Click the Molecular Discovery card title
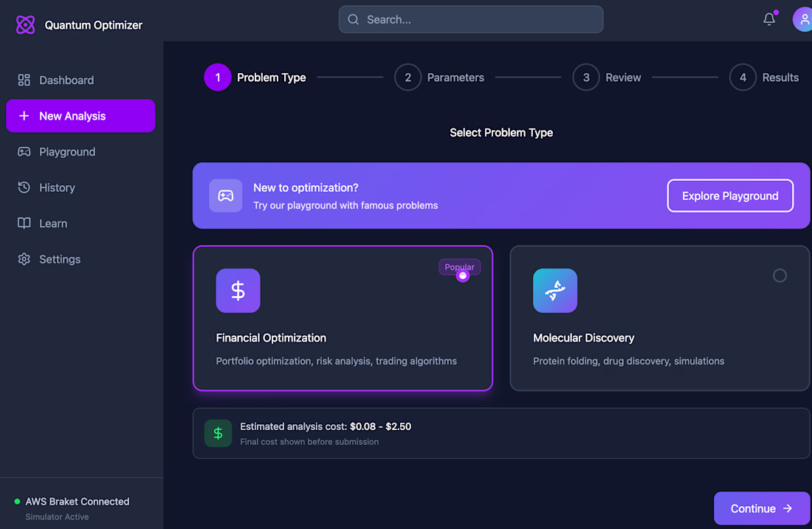 click(584, 337)
